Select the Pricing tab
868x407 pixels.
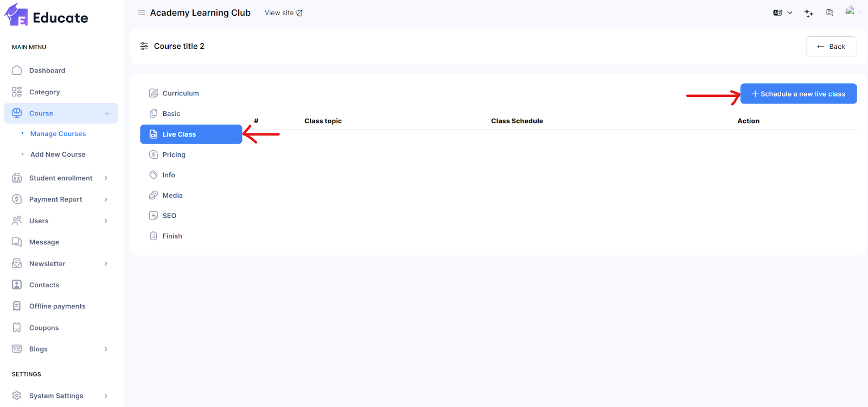pyautogui.click(x=174, y=154)
